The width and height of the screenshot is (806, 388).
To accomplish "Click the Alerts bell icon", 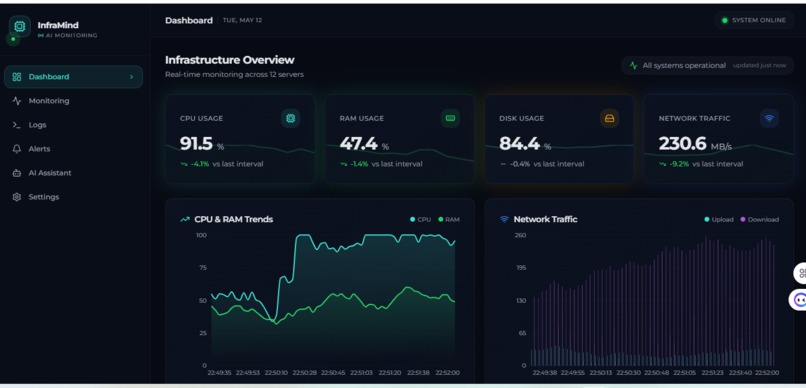I will (x=16, y=149).
